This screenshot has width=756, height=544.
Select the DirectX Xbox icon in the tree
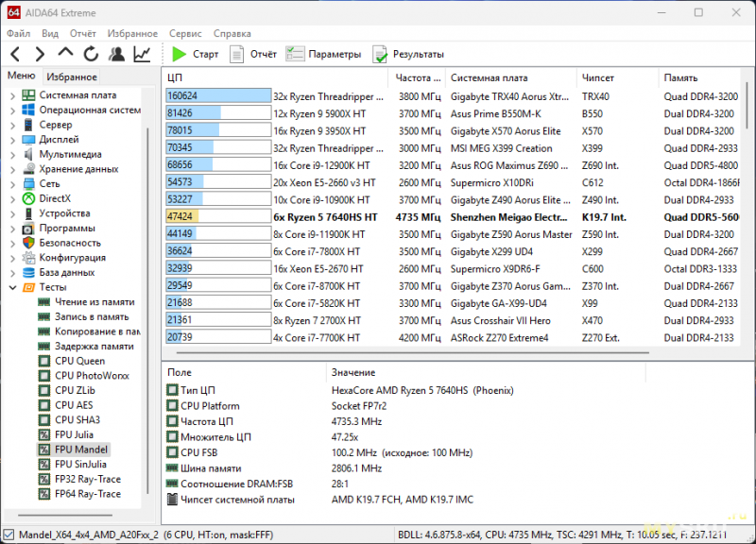(29, 198)
